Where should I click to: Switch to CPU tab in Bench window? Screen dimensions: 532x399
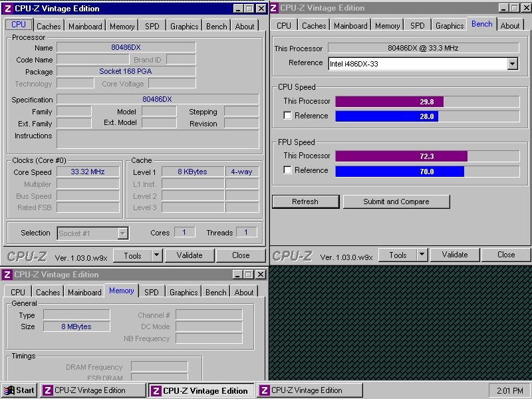(x=284, y=25)
